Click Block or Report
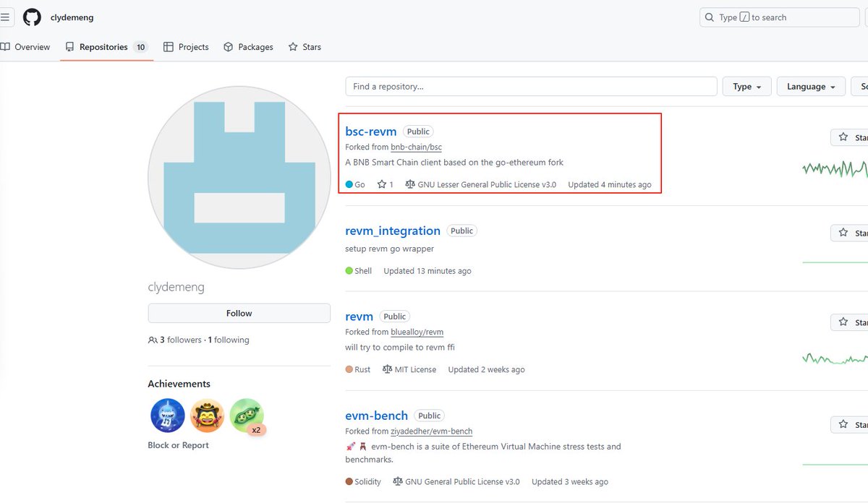The image size is (868, 503). pyautogui.click(x=178, y=445)
